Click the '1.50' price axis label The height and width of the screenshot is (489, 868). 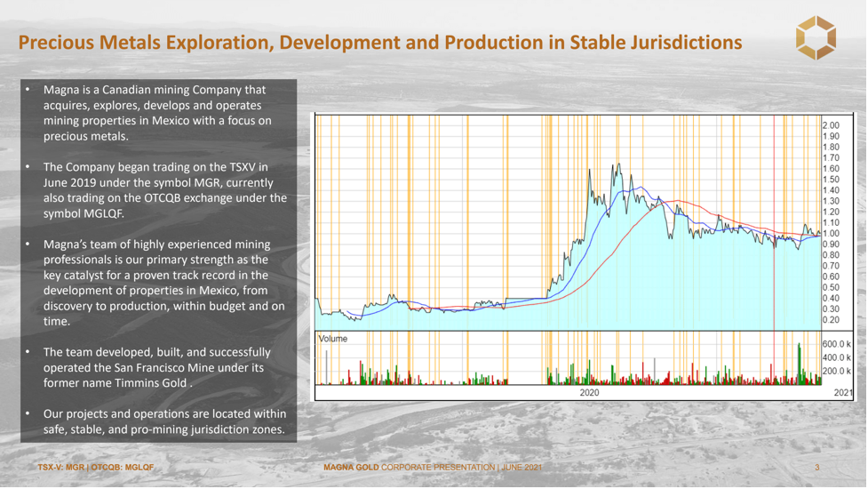coord(831,180)
